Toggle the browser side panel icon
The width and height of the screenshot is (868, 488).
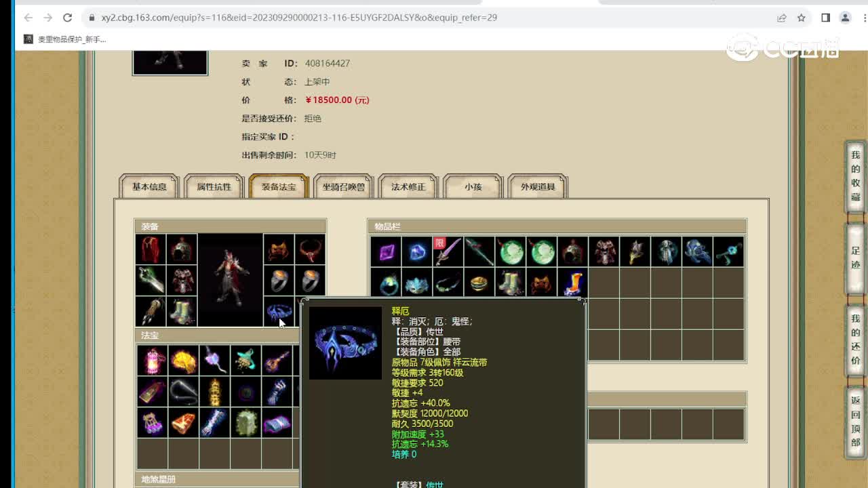pos(825,18)
